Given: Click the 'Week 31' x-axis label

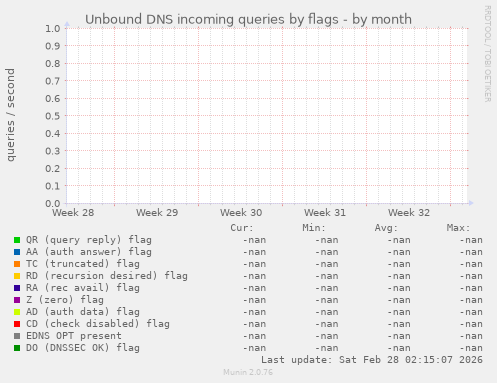Looking at the screenshot, I should pyautogui.click(x=325, y=213).
